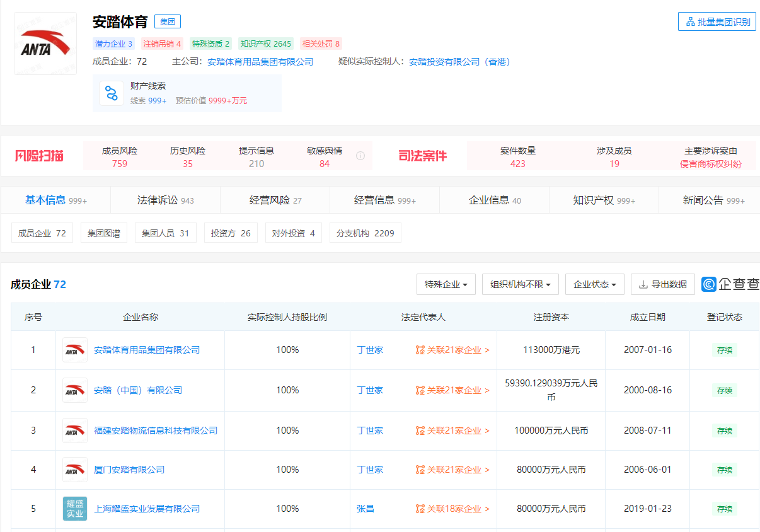Expand the 组织机构不限 dropdown
This screenshot has height=532, width=760.
(521, 284)
